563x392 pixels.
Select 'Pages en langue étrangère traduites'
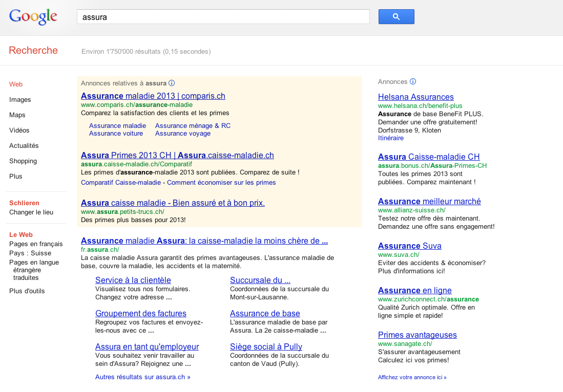(x=34, y=270)
